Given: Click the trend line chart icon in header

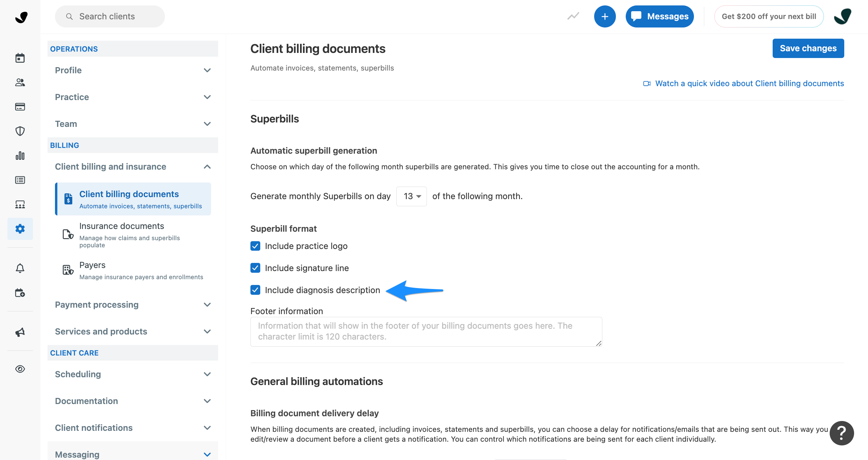Looking at the screenshot, I should (x=573, y=16).
